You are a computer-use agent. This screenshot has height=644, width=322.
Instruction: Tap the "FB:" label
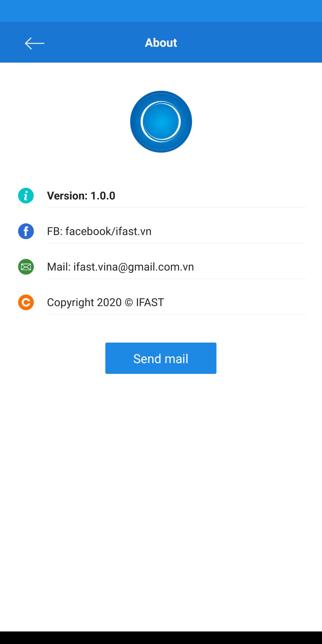pyautogui.click(x=55, y=231)
